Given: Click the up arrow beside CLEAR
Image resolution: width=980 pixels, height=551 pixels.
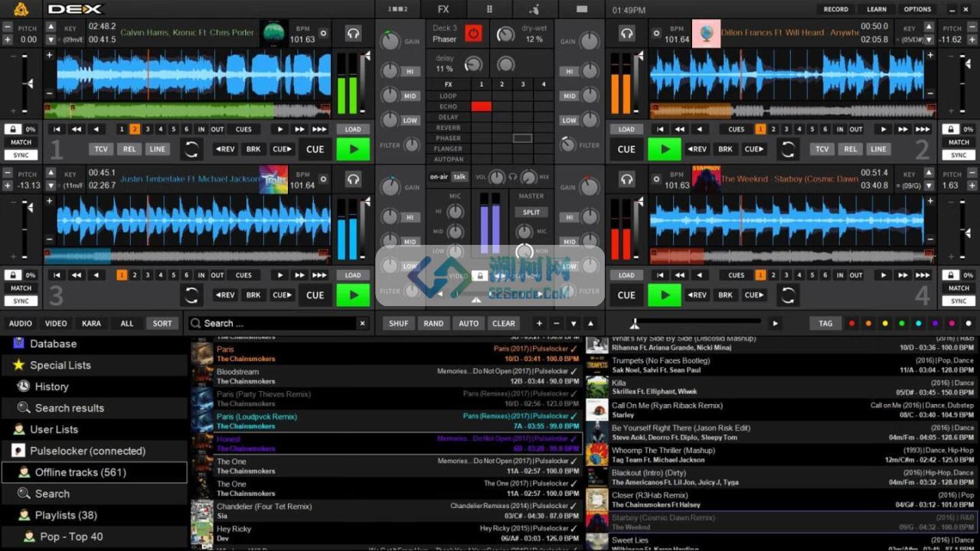Looking at the screenshot, I should click(590, 324).
